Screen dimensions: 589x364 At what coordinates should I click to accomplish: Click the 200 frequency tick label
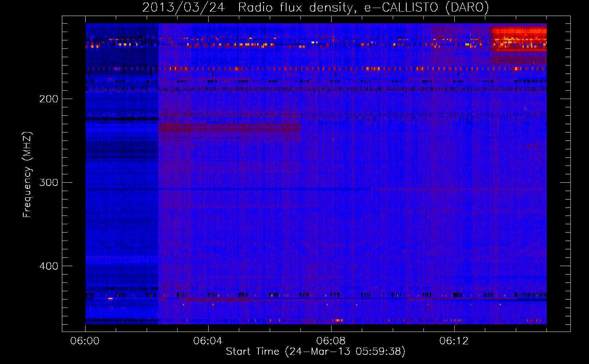49,99
